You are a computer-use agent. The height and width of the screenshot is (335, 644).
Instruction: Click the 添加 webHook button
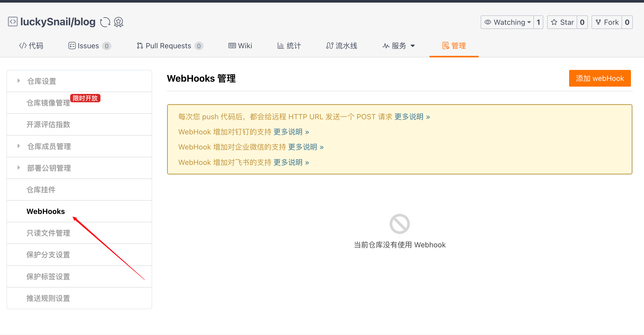[x=600, y=78]
